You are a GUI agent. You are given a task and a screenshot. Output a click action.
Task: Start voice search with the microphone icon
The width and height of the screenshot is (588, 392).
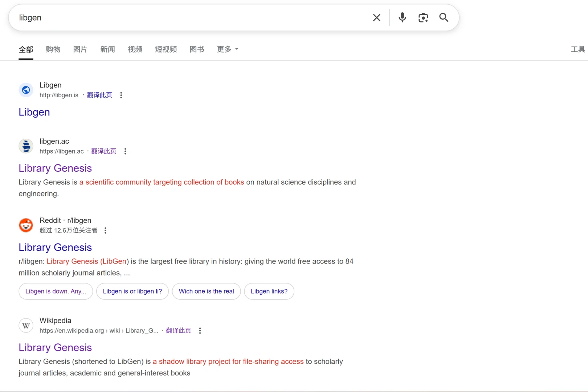point(402,17)
